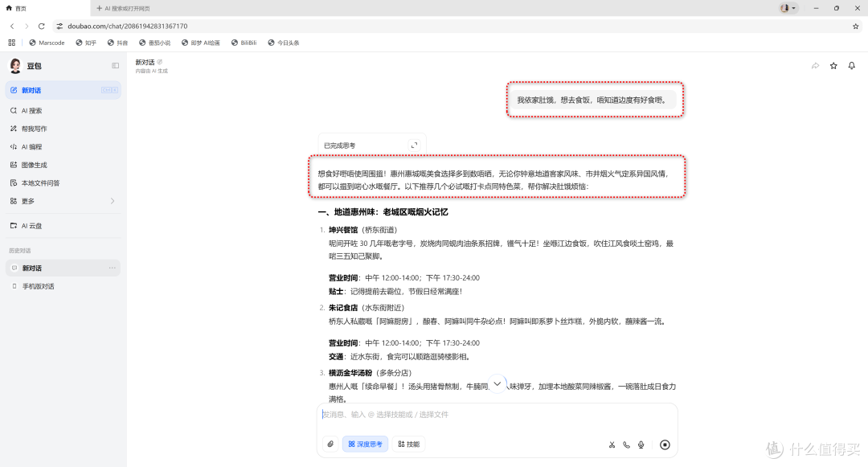Open the 今日头条 bookmark

coord(284,43)
